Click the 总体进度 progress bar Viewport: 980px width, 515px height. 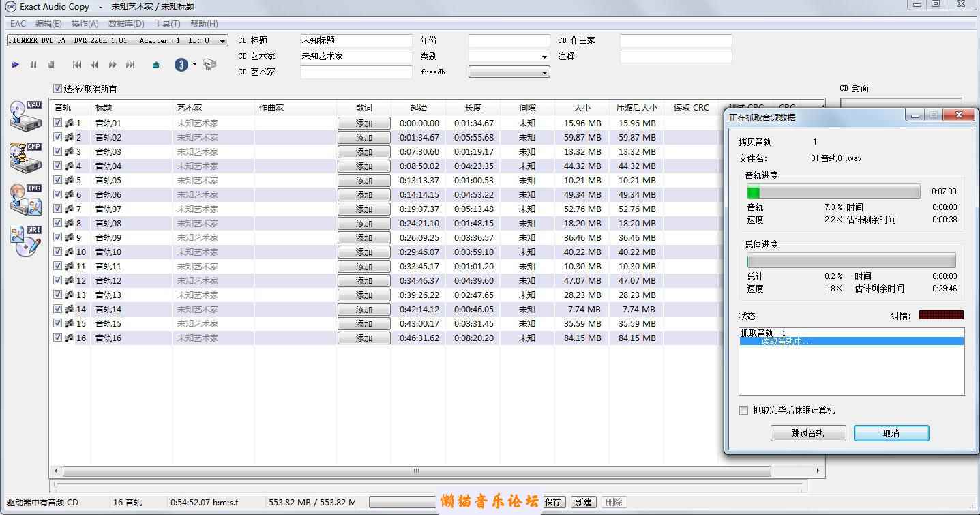[x=851, y=261]
